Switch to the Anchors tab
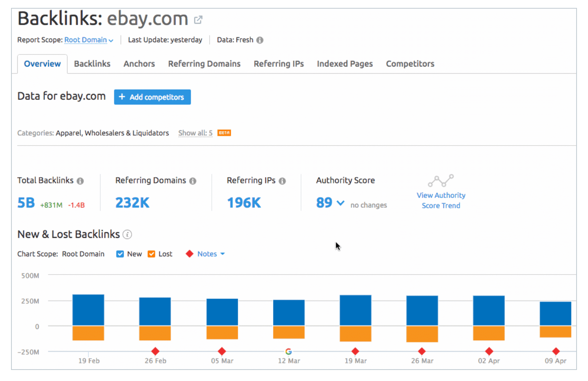 click(x=139, y=64)
